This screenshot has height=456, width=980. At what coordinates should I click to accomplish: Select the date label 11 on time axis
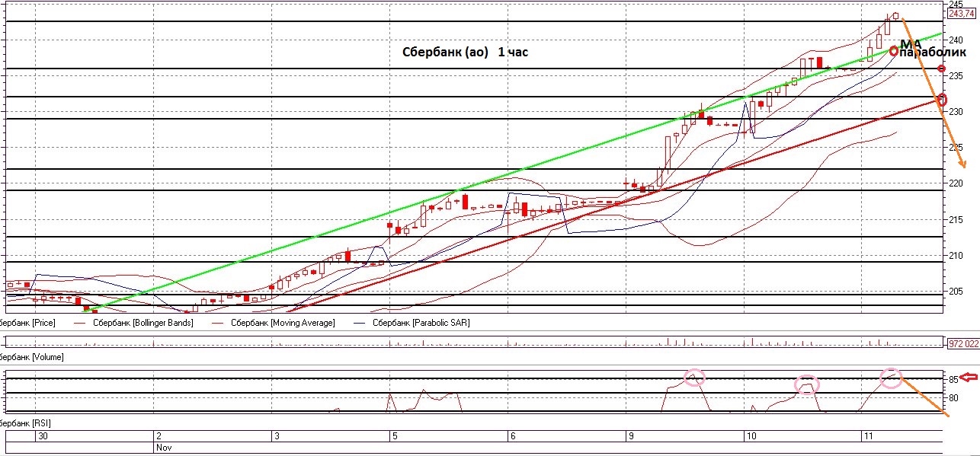867,436
